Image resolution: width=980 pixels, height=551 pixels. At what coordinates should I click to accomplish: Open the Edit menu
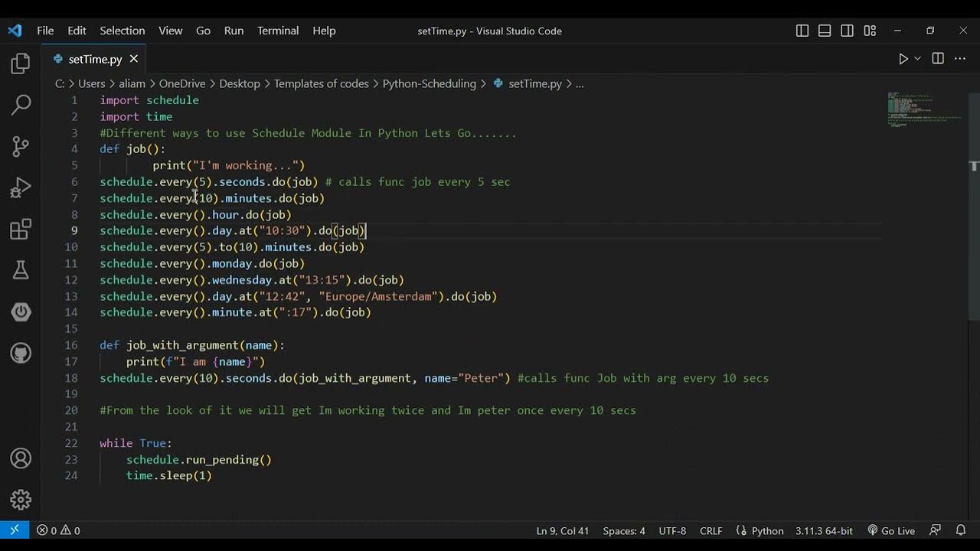coord(77,31)
